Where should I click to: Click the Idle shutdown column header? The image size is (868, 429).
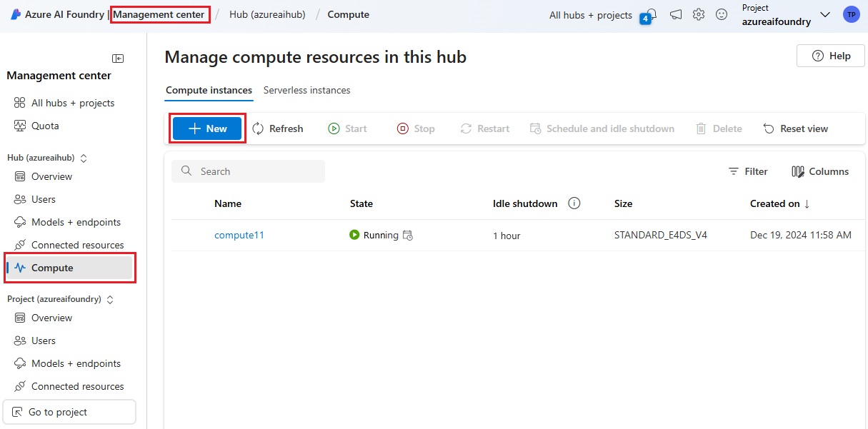tap(525, 203)
